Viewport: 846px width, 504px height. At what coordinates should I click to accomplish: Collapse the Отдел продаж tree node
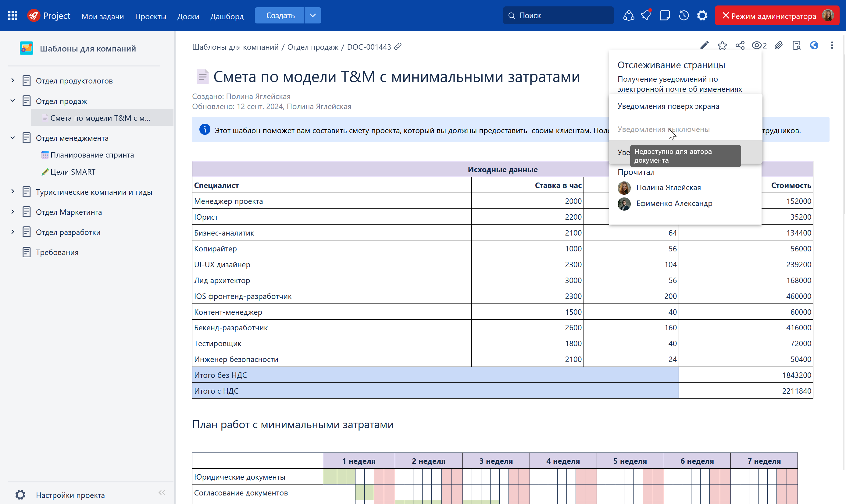12,101
